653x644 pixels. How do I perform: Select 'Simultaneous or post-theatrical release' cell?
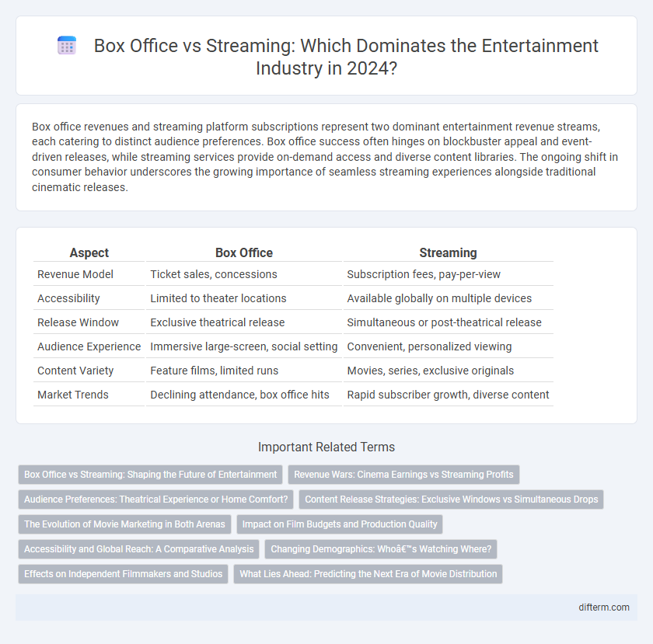tap(448, 322)
